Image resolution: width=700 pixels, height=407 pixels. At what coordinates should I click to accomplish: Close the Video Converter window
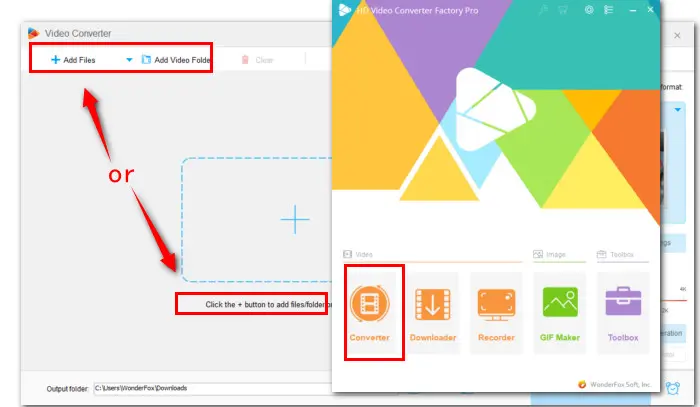tap(677, 35)
